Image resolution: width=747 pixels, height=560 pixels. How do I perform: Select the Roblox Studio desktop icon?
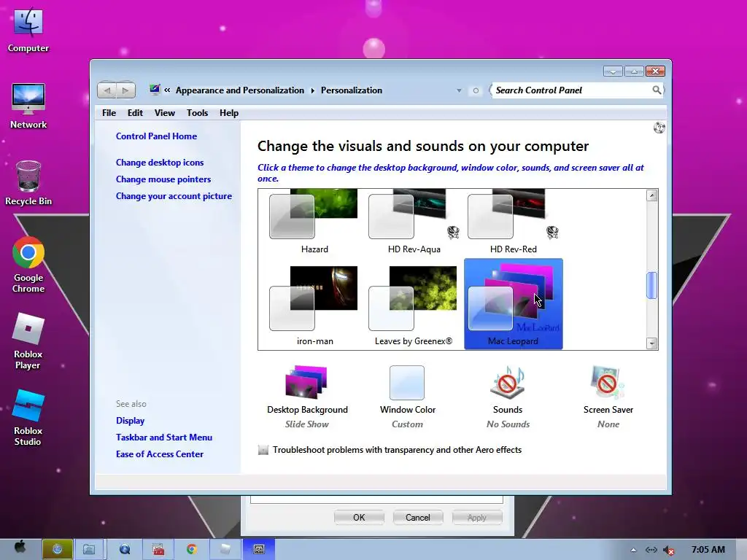[28, 418]
